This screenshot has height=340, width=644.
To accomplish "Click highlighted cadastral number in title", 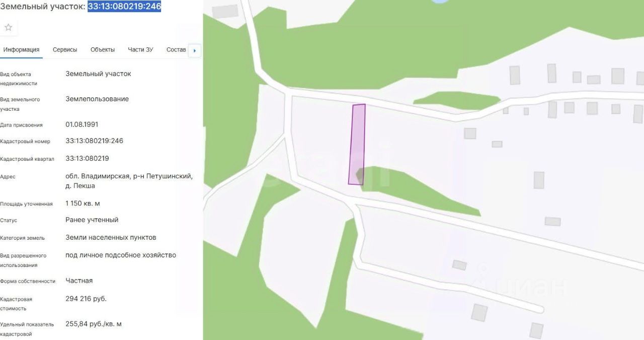I will pos(124,7).
